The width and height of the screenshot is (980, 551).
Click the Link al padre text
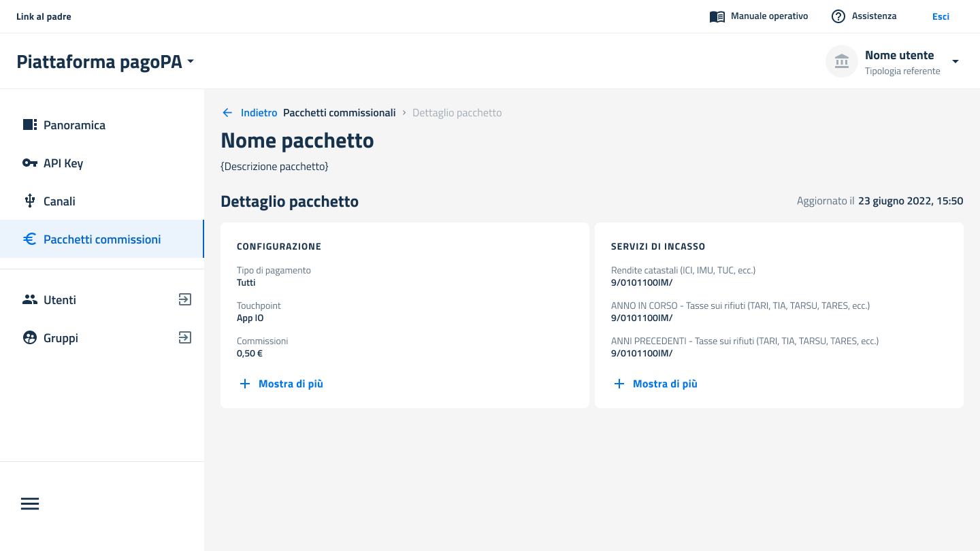click(x=44, y=16)
